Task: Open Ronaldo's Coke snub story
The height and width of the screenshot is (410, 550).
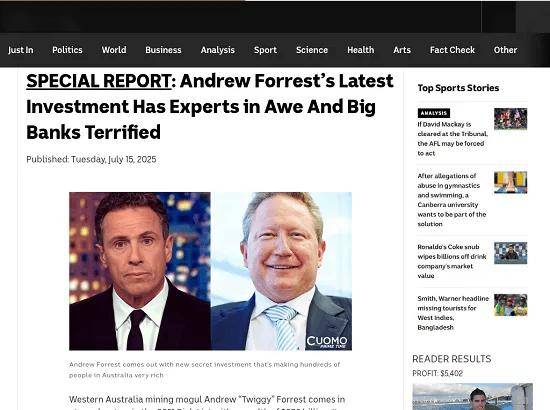Action: [452, 261]
